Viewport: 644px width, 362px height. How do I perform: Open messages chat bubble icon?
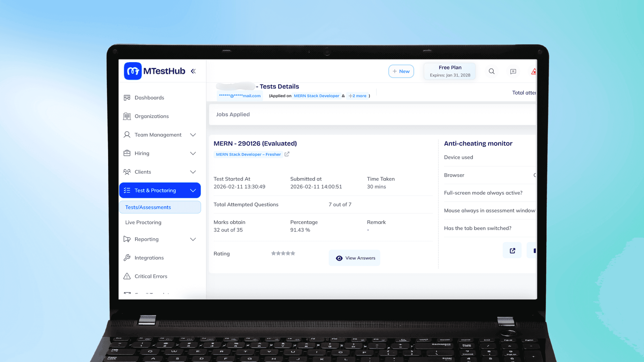[x=513, y=72]
